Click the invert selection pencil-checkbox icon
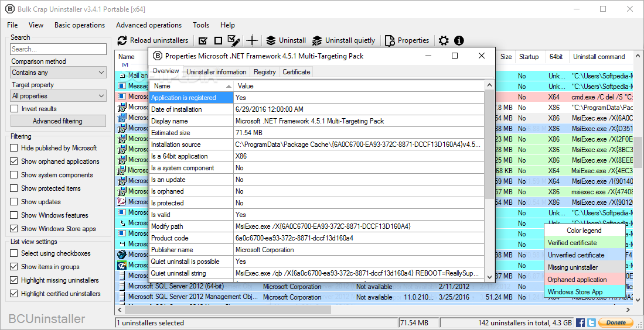Screen dimensions: 644x330 234,40
